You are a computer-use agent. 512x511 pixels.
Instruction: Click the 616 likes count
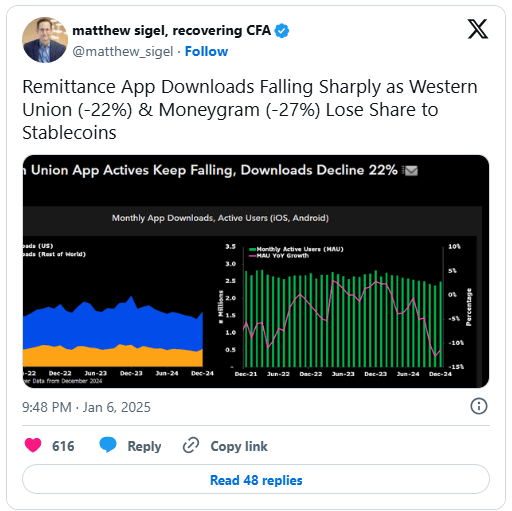pos(63,446)
